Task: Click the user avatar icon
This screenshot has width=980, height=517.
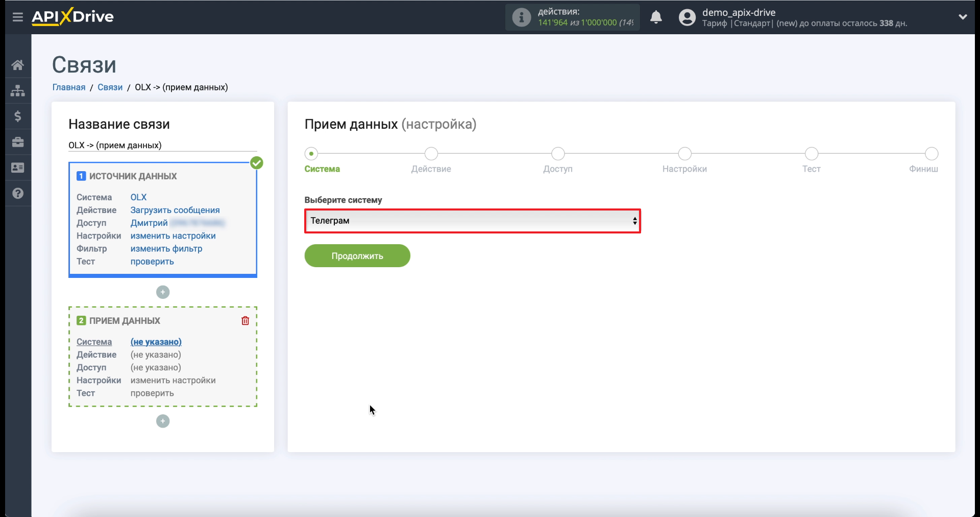Action: coord(687,17)
